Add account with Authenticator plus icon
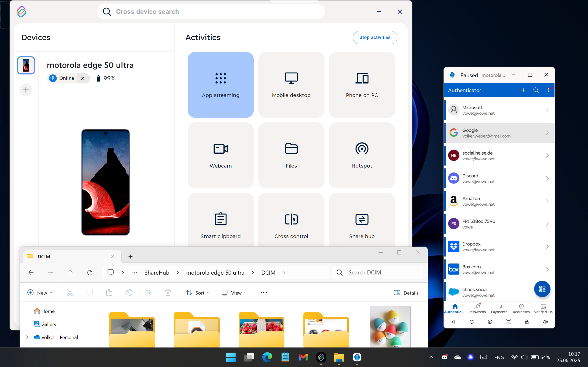 (x=523, y=90)
